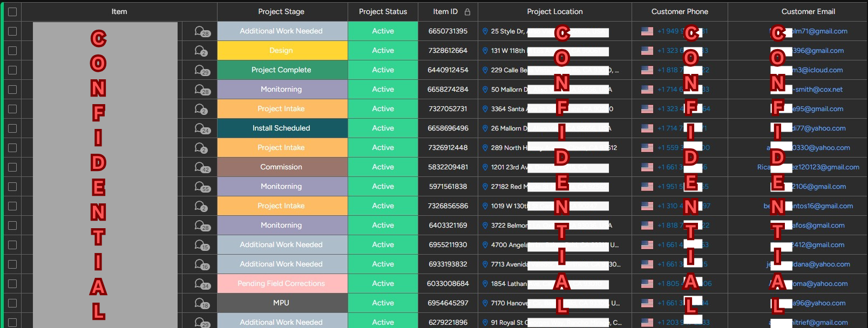Change the Pending Field Corrections stage
The image size is (868, 328).
coord(282,284)
